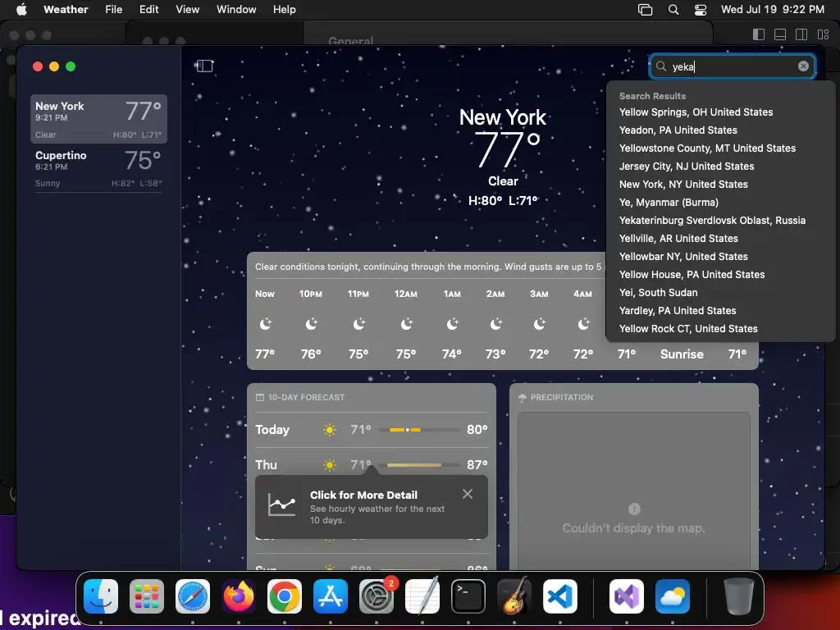Open Control Center in menu bar
This screenshot has width=840, height=630.
coord(701,9)
